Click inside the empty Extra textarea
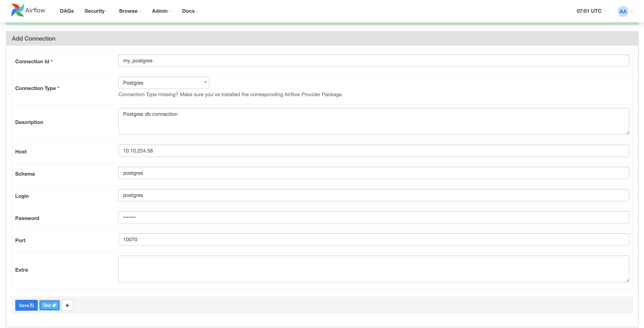This screenshot has height=328, width=644. point(373,269)
